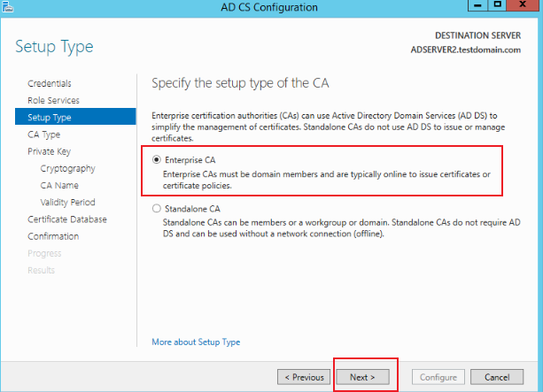Maximize the AD CS Configuration window
This screenshot has height=392, width=543.
point(497,5)
